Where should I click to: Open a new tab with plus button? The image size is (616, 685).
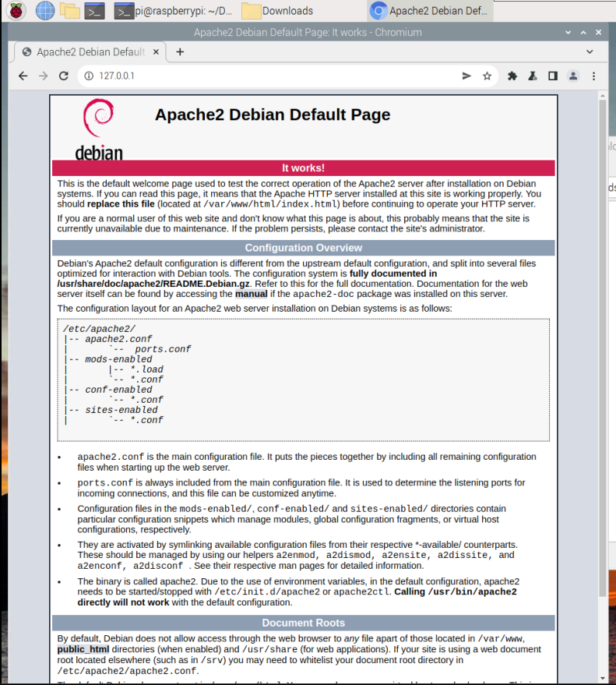click(180, 52)
